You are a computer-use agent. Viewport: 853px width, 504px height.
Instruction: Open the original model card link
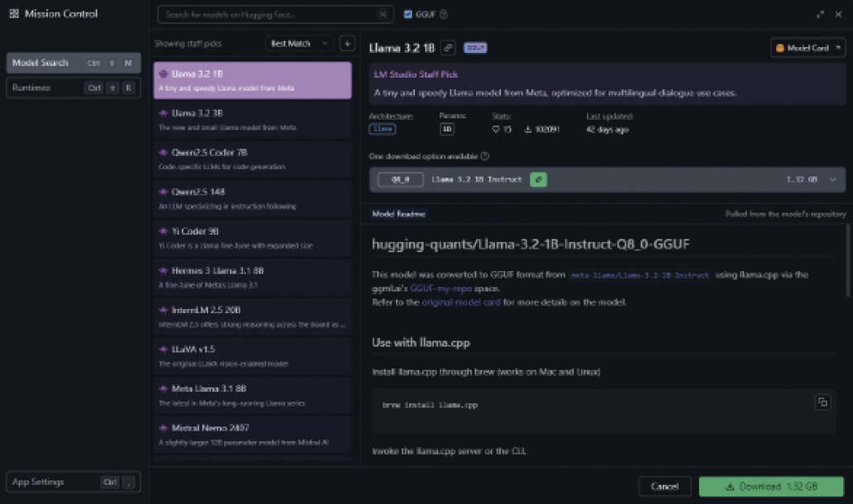(x=461, y=302)
